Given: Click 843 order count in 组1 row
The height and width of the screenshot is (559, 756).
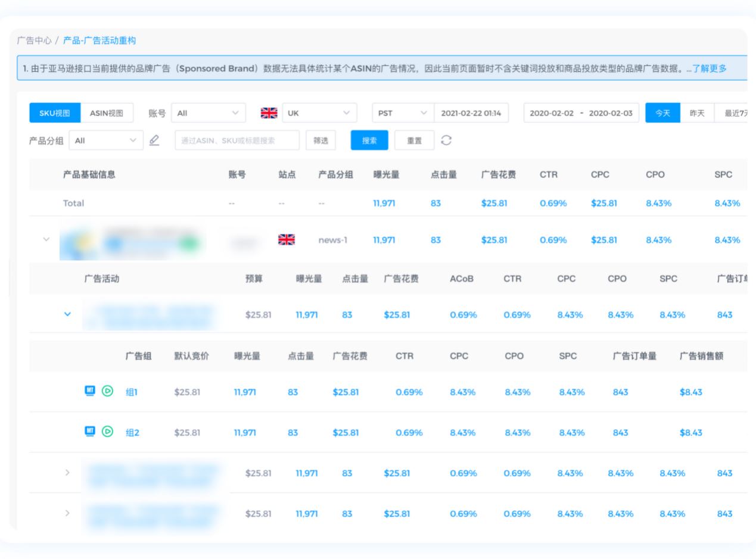Looking at the screenshot, I should pyautogui.click(x=620, y=392).
